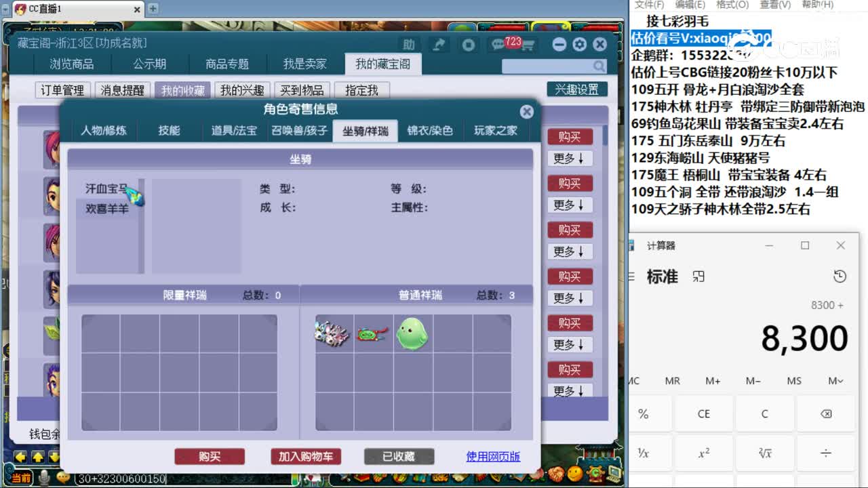Open the calculator hamburger navigation menu
868x488 pixels.
(632, 277)
